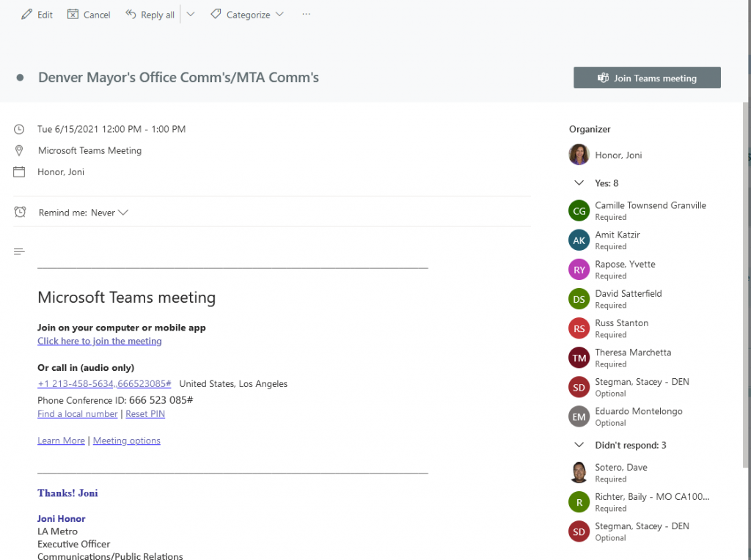Click the Tue 6/15/2021 12:00 PM - 1:00 PM time
This screenshot has height=560, width=751.
click(111, 129)
